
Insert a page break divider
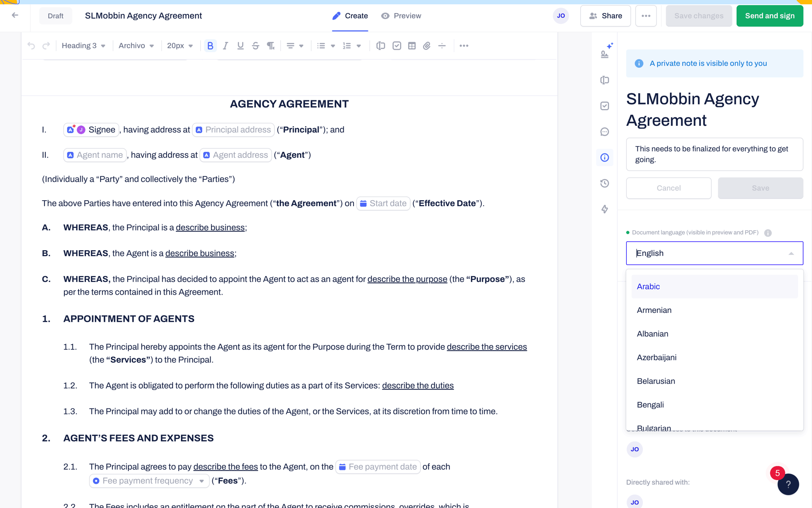coord(442,46)
